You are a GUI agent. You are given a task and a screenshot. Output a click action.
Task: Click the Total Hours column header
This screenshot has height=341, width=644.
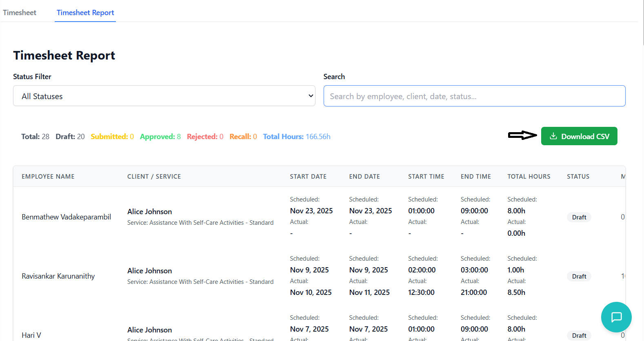click(529, 177)
